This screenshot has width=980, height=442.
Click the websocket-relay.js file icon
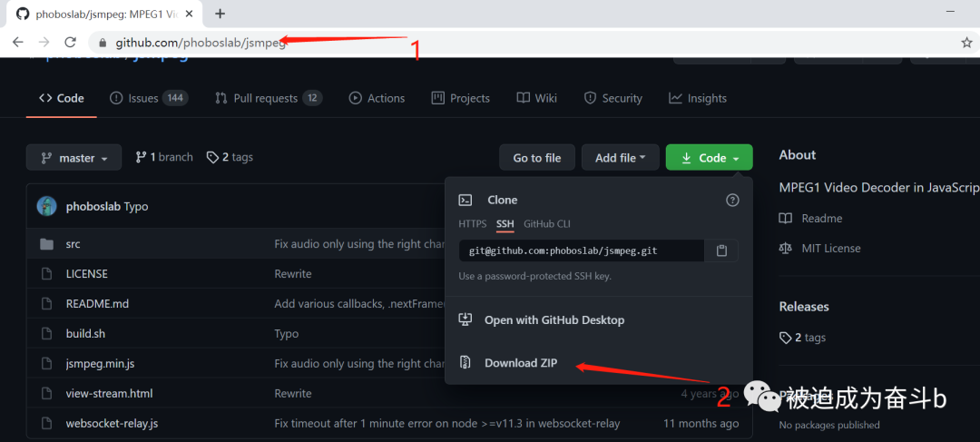click(46, 423)
